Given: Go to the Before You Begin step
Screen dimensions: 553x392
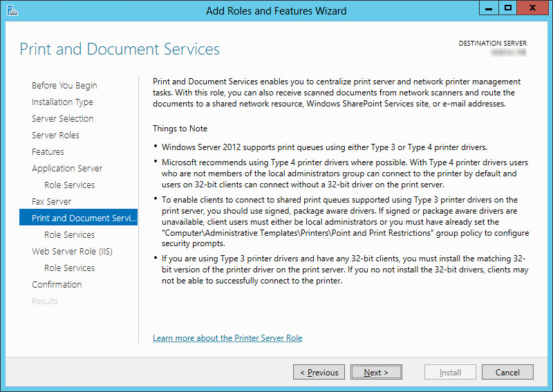Looking at the screenshot, I should (64, 86).
